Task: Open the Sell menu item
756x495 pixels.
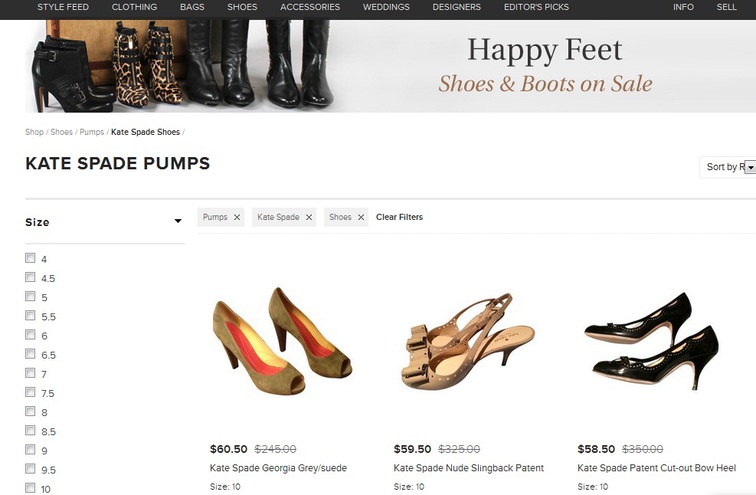Action: (726, 7)
